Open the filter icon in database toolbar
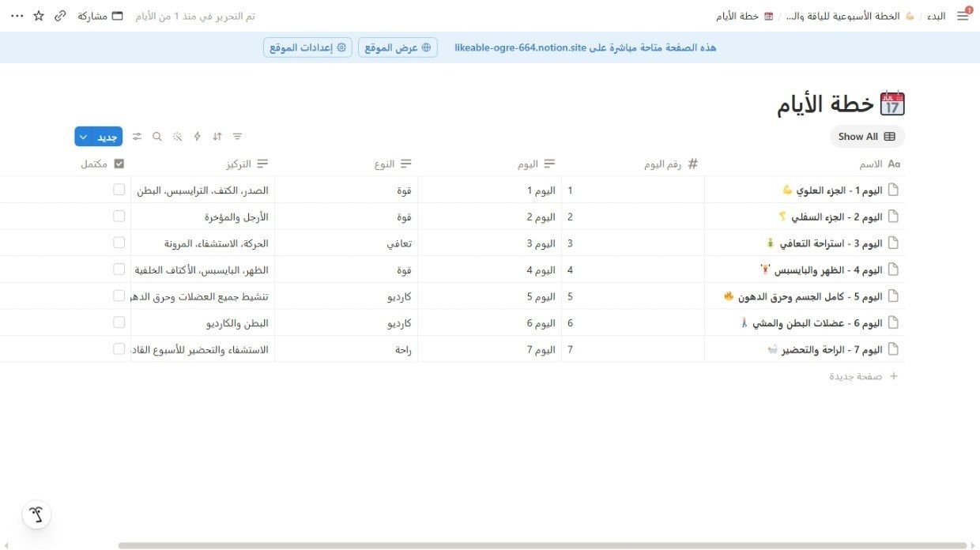The height and width of the screenshot is (550, 980). [237, 137]
